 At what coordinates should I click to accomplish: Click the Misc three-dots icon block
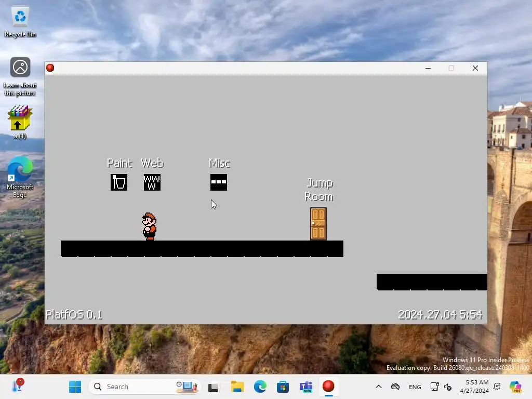point(219,182)
